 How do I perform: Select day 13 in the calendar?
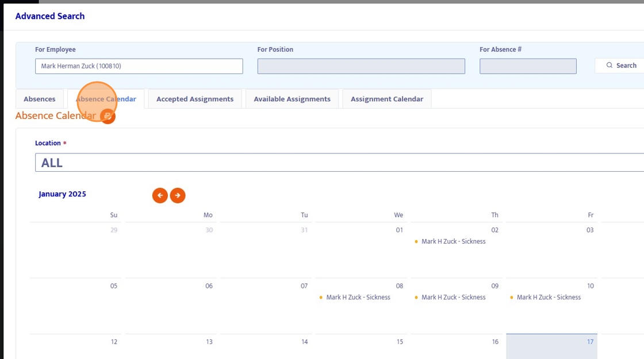[x=209, y=341]
